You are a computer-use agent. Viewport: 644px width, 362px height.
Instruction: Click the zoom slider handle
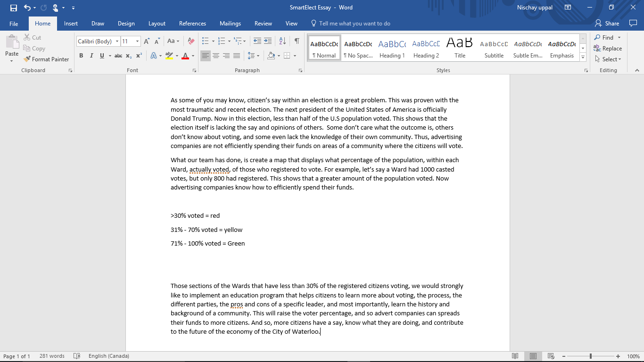pyautogui.click(x=591, y=356)
